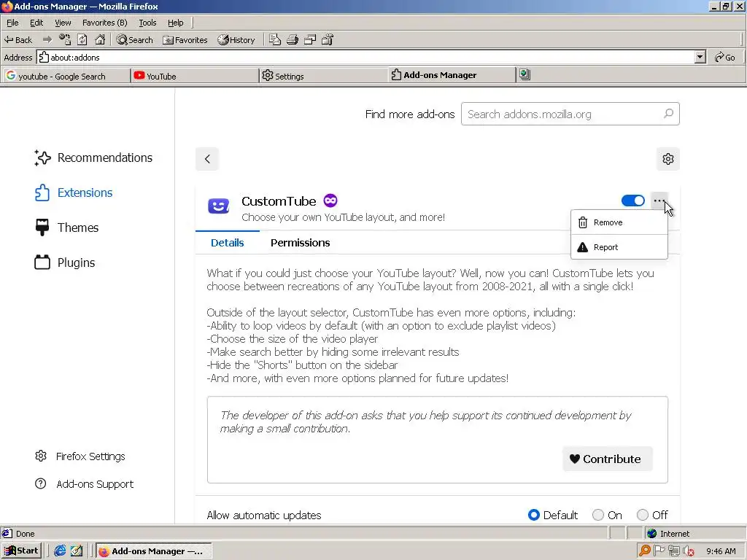Image resolution: width=747 pixels, height=560 pixels.
Task: Open the gear tools menu for add-ons
Action: (x=668, y=158)
